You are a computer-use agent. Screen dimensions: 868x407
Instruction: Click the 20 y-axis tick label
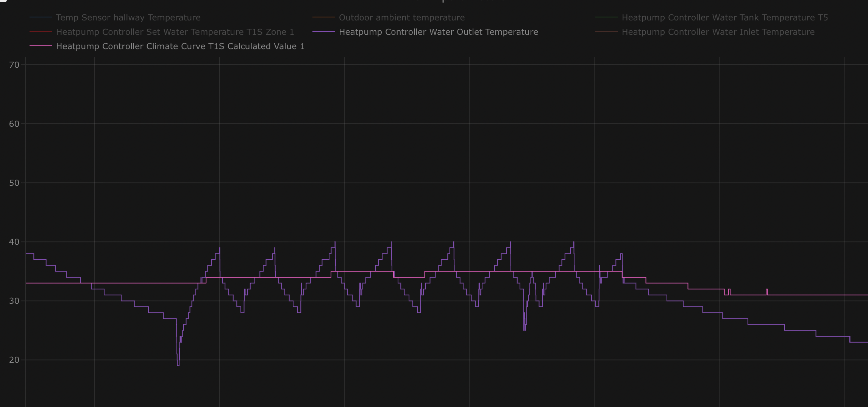(x=14, y=360)
